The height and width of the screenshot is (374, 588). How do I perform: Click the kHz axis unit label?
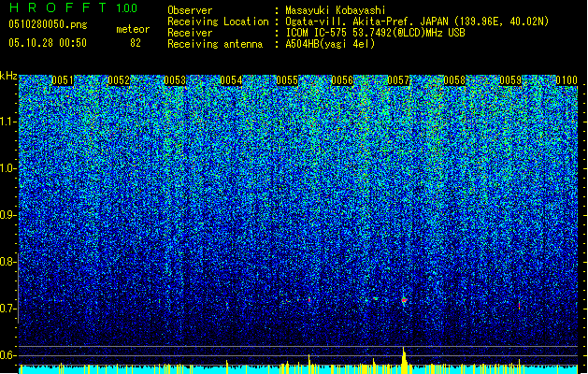(8, 76)
